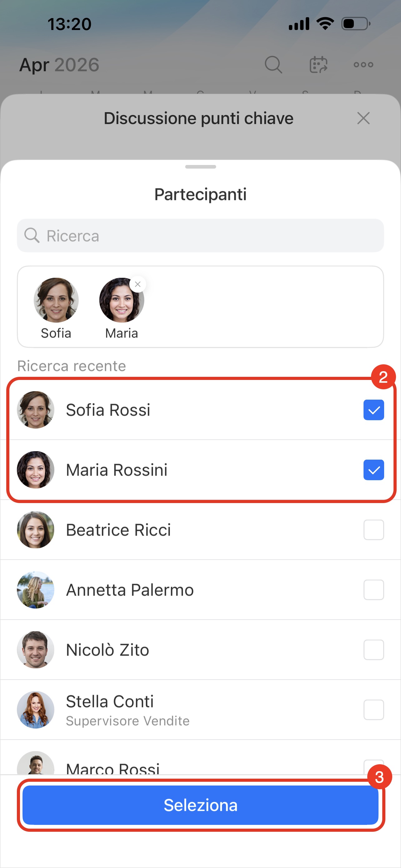This screenshot has height=868, width=401.
Task: Tap Nicolò Zito's profile photo
Action: point(36,650)
